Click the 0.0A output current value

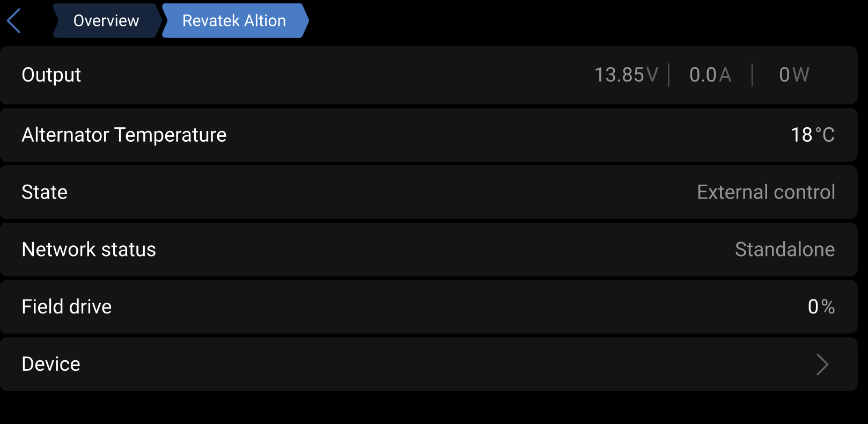[x=710, y=75]
